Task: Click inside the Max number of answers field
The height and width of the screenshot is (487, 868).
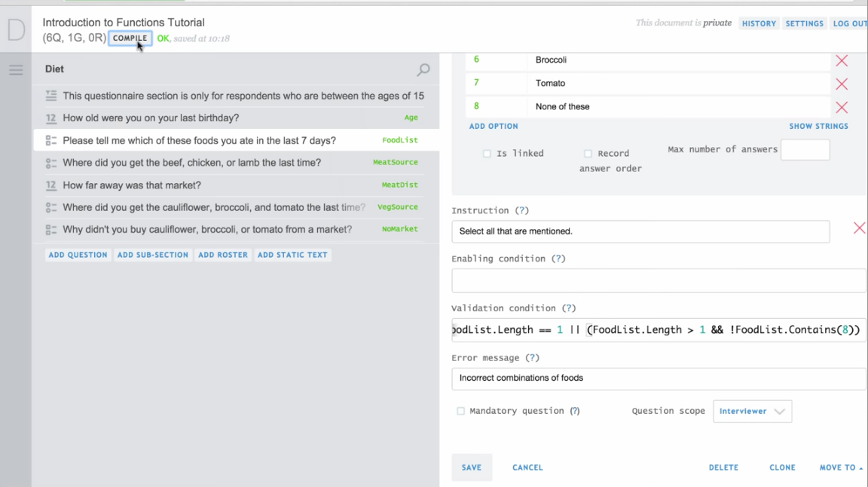Action: [805, 149]
